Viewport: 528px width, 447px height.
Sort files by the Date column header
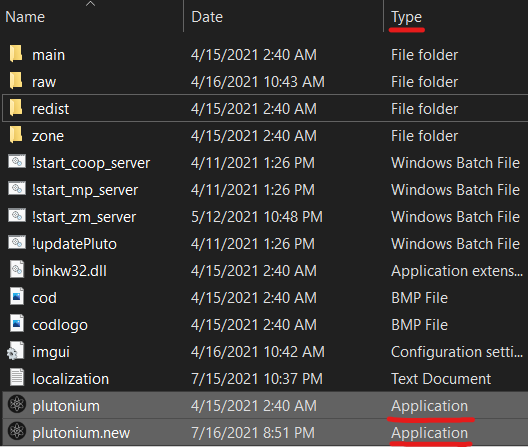(207, 17)
